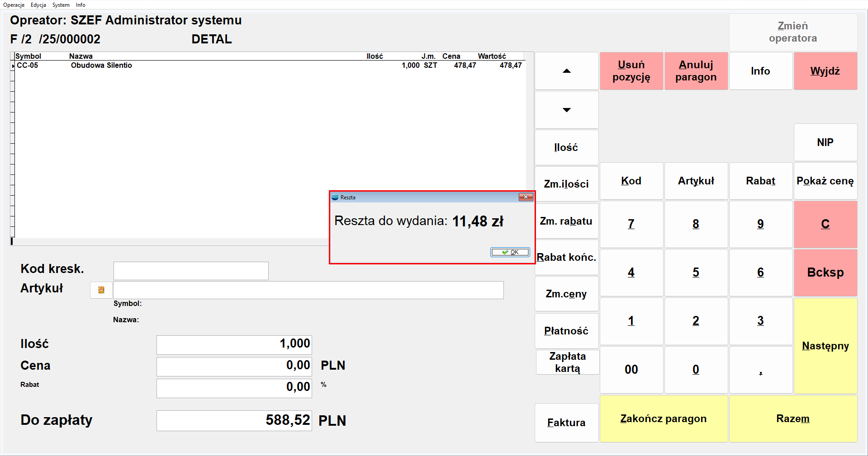868x456 pixels.
Task: Tap the 00 key on keypad
Action: [x=631, y=370]
